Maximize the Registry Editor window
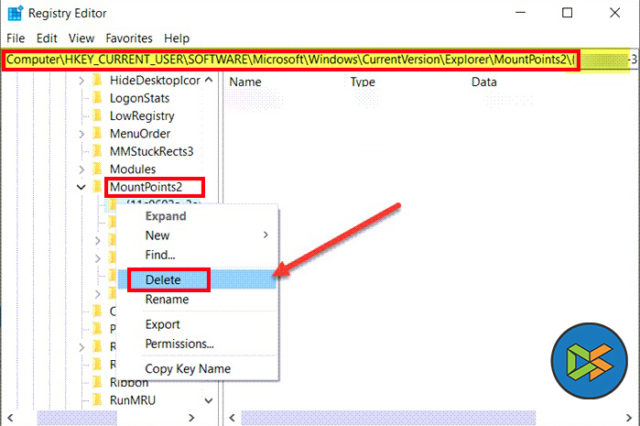Screen dimensions: 640x426 (567, 13)
